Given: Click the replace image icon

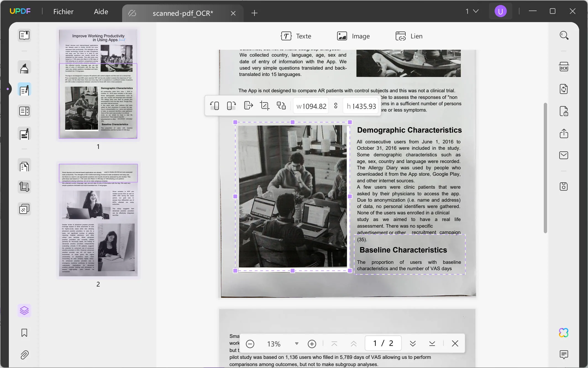Looking at the screenshot, I should [x=281, y=106].
